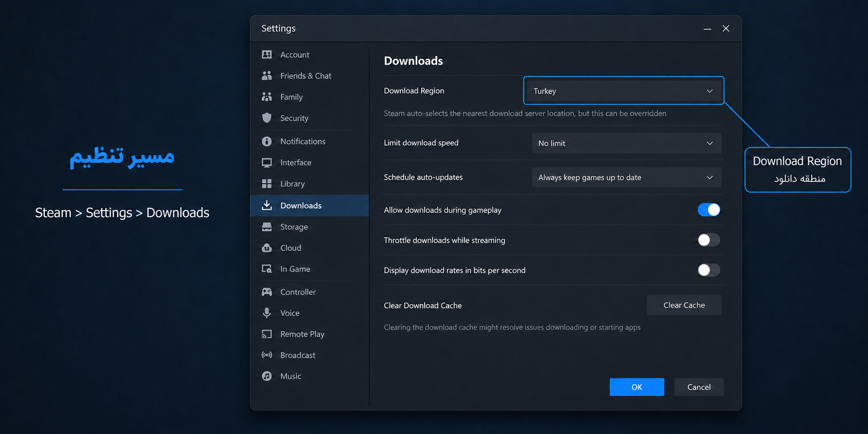Toggle Display download rates in bits per second

(x=708, y=270)
